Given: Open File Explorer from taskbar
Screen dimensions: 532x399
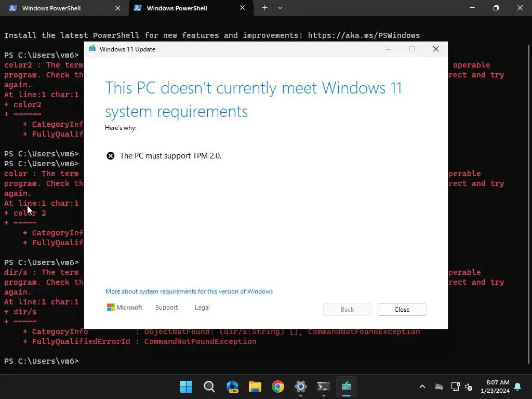Looking at the screenshot, I should [x=255, y=387].
